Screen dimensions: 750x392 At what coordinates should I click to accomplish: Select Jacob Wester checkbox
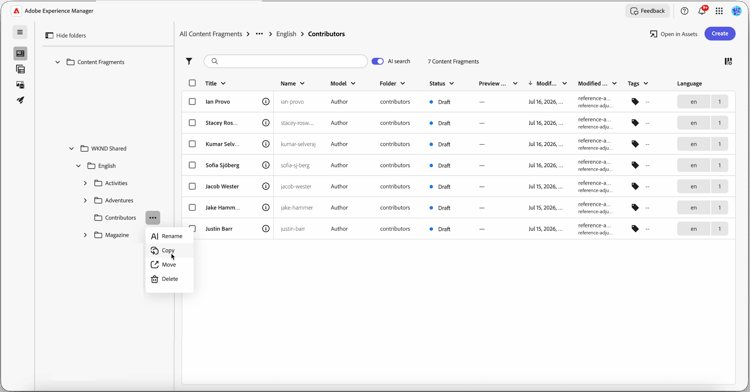[192, 186]
